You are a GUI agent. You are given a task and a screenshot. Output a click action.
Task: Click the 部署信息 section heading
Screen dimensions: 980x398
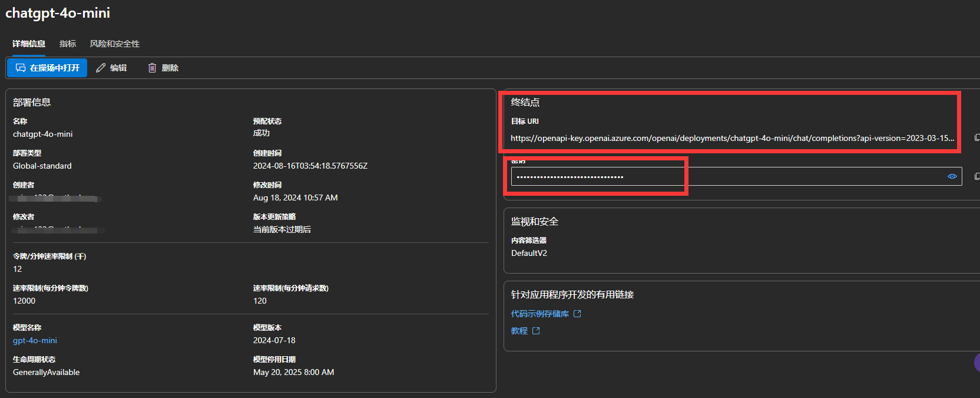(32, 102)
